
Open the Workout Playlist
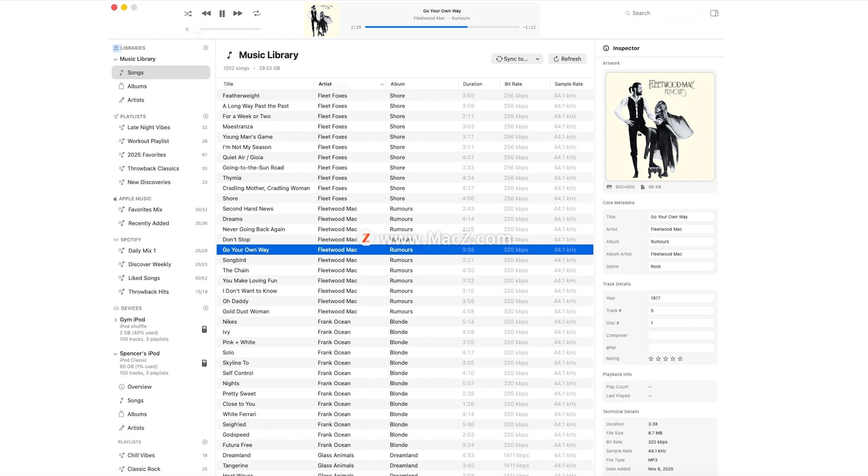click(161, 141)
